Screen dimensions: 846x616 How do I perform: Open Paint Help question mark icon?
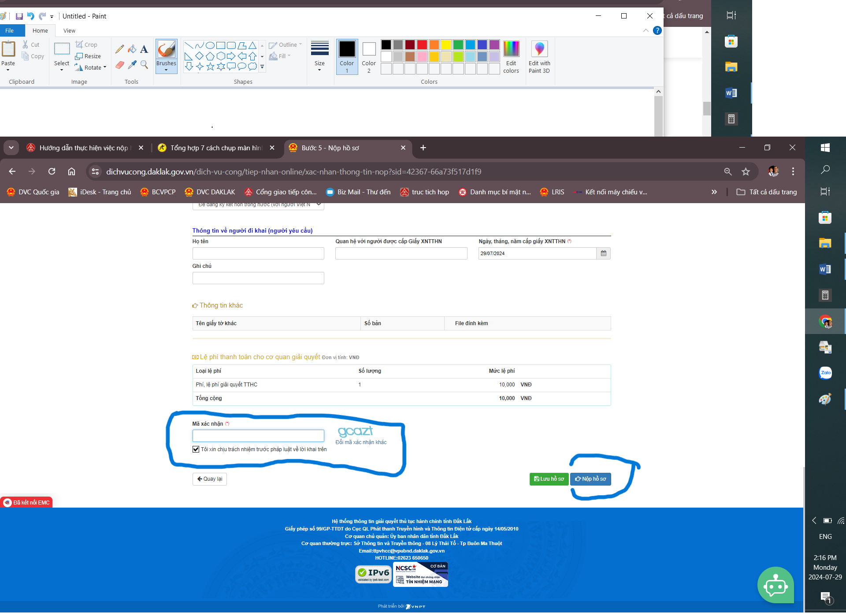point(657,30)
